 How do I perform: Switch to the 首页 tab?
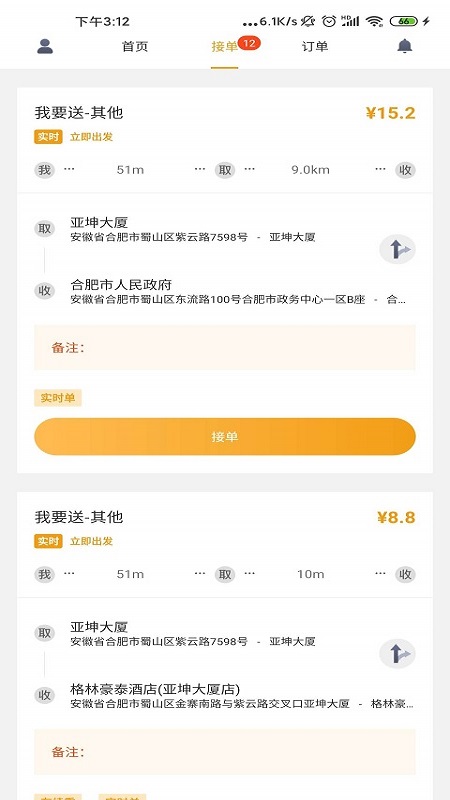[x=135, y=47]
